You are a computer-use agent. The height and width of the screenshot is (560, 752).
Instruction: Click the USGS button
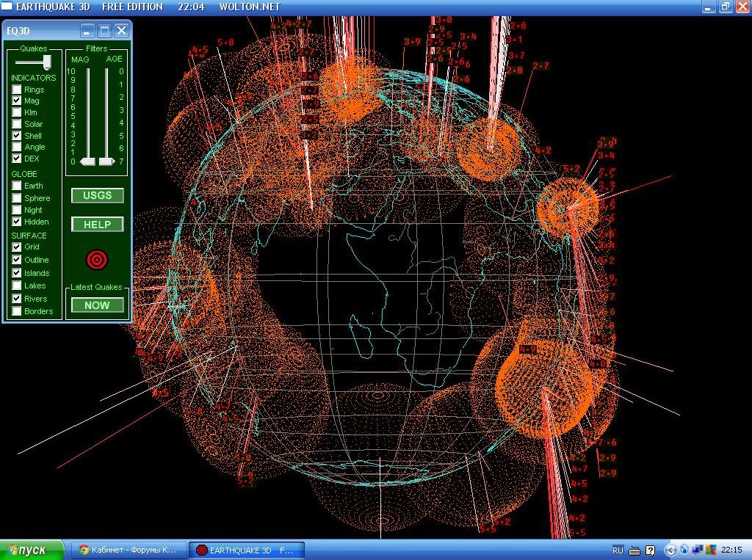click(98, 196)
